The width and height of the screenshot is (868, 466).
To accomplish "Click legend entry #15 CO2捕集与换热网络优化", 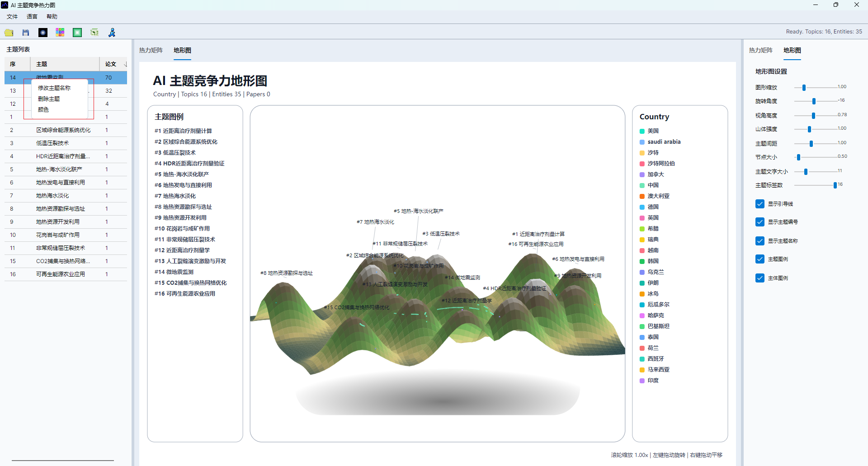I will [x=191, y=283].
